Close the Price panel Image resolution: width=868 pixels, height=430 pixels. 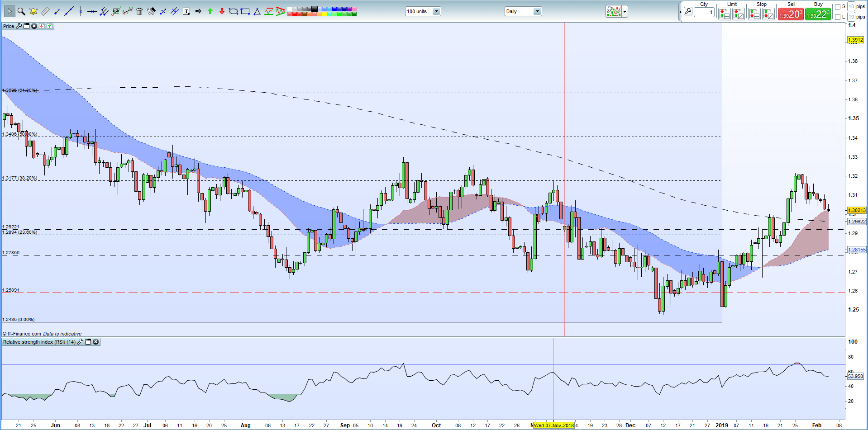click(34, 26)
